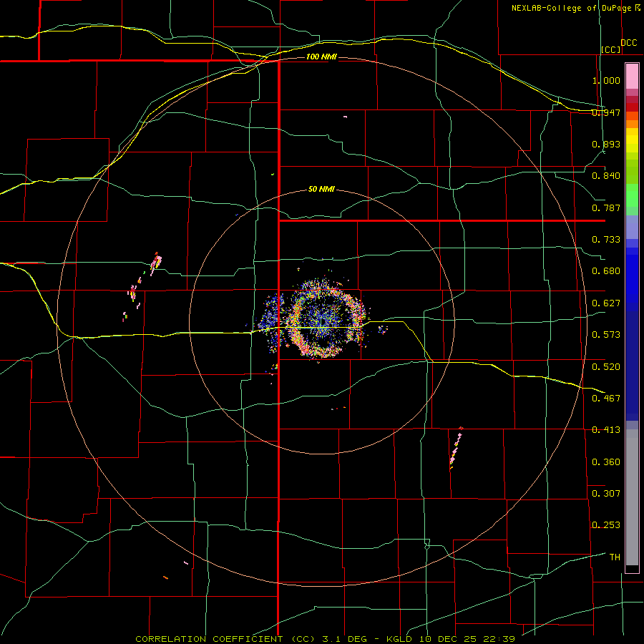Click the [CC] legend unit label
The image size is (644, 644).
point(611,49)
